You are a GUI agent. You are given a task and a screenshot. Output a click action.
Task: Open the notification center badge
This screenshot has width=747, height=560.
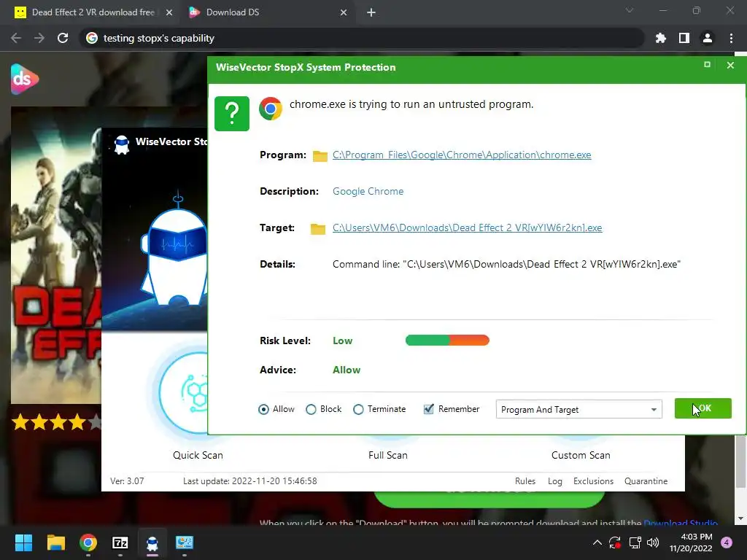click(x=727, y=542)
